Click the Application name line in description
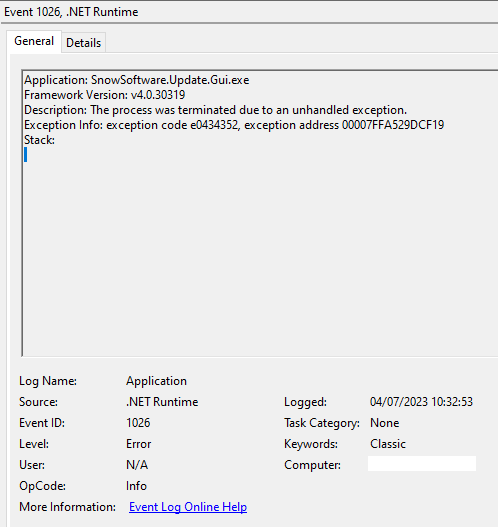The height and width of the screenshot is (527, 498). pyautogui.click(x=137, y=80)
